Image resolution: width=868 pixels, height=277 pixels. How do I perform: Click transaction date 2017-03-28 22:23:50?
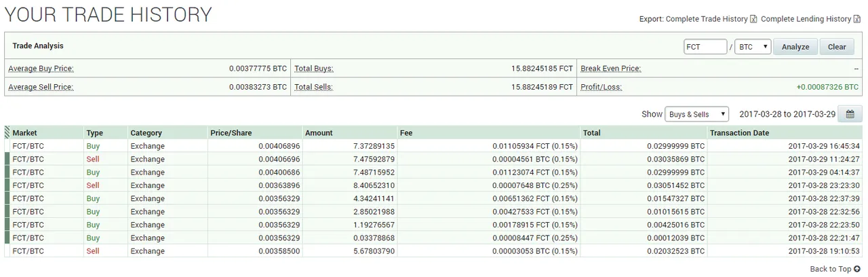[x=824, y=225]
